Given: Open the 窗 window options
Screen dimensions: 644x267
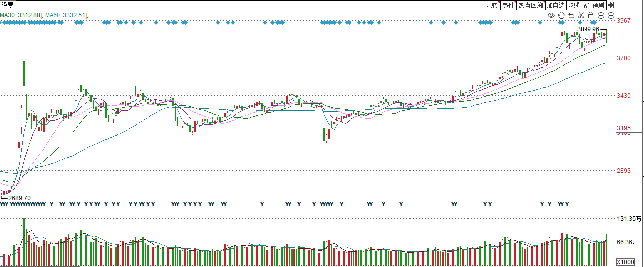Looking at the screenshot, I should [x=586, y=5].
